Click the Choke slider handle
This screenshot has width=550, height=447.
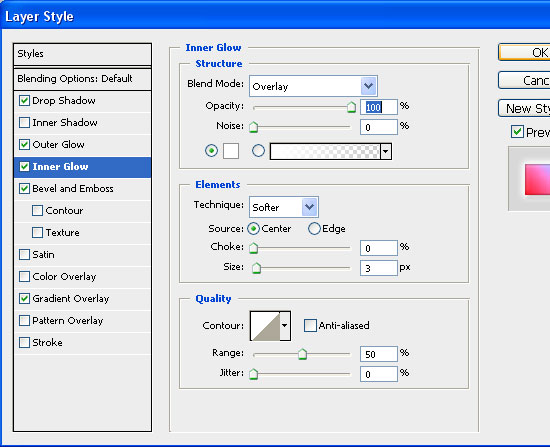coord(254,248)
